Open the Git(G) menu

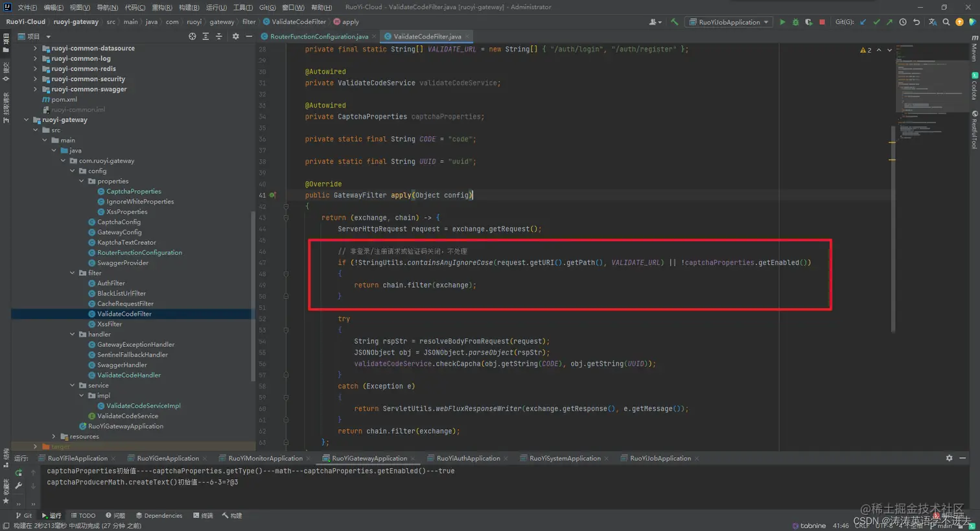tap(267, 7)
